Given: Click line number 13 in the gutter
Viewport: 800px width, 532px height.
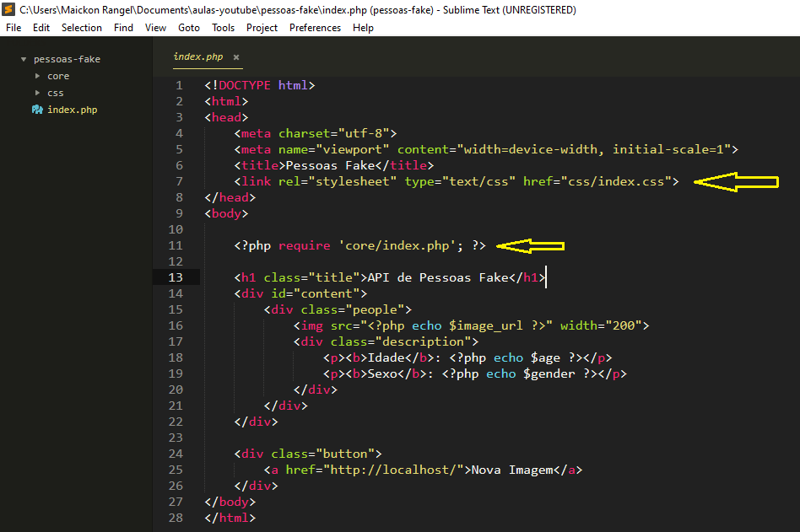Looking at the screenshot, I should click(x=176, y=277).
